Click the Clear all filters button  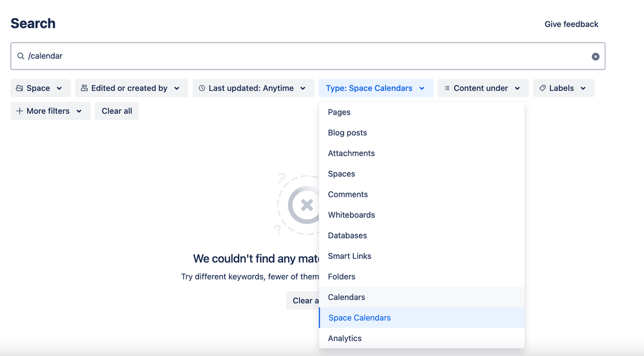(x=117, y=111)
